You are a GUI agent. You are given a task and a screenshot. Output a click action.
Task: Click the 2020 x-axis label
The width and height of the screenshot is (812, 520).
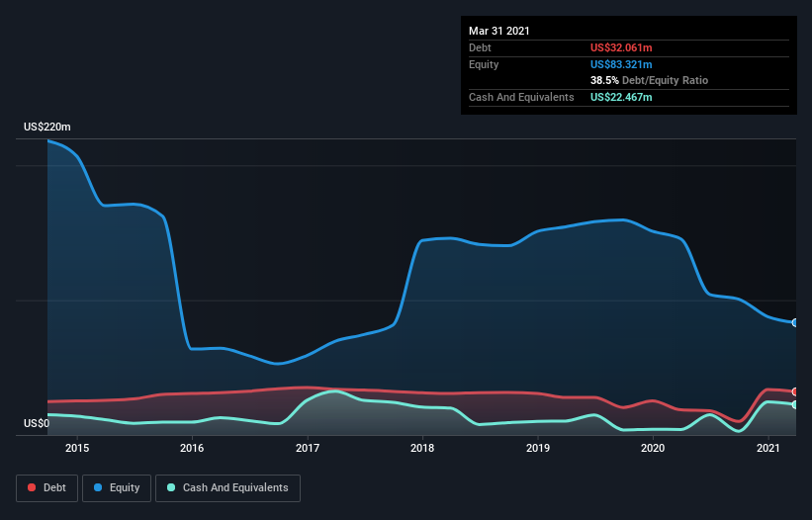coord(653,448)
